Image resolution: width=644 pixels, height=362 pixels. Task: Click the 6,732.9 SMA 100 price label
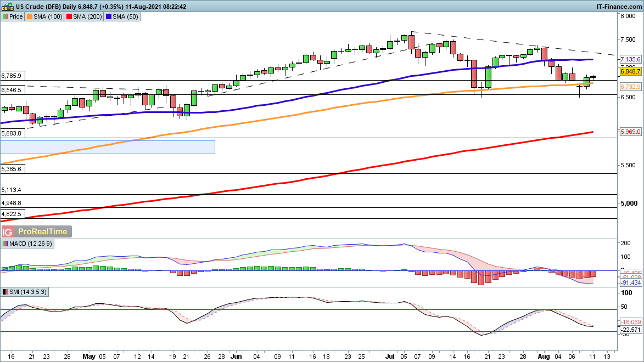tap(630, 87)
